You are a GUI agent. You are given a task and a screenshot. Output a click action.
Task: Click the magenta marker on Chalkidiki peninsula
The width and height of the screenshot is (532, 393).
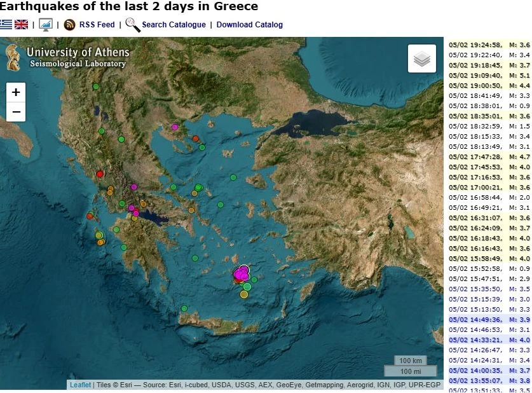pyautogui.click(x=175, y=127)
